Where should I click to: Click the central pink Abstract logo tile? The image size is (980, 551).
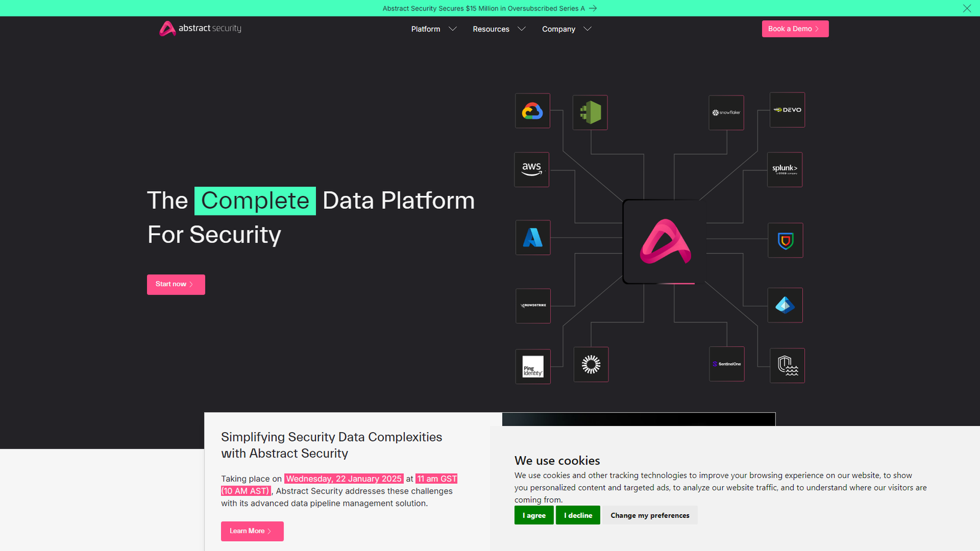click(x=665, y=242)
